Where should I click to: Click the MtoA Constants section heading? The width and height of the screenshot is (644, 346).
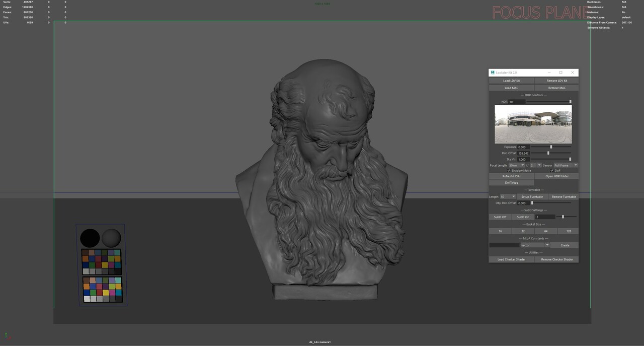point(533,238)
